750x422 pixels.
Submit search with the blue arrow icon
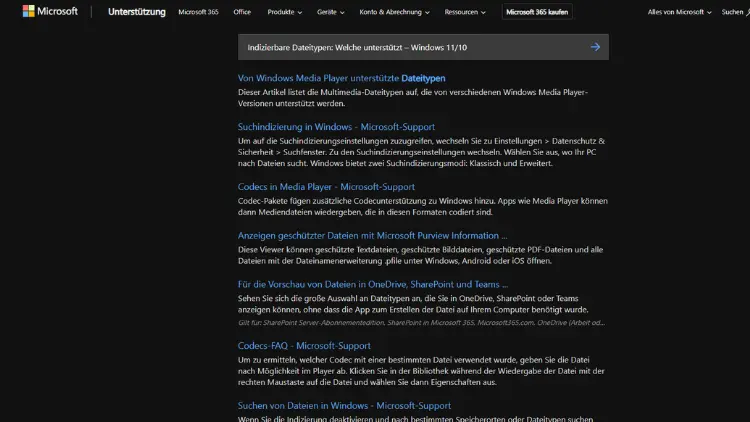(595, 47)
